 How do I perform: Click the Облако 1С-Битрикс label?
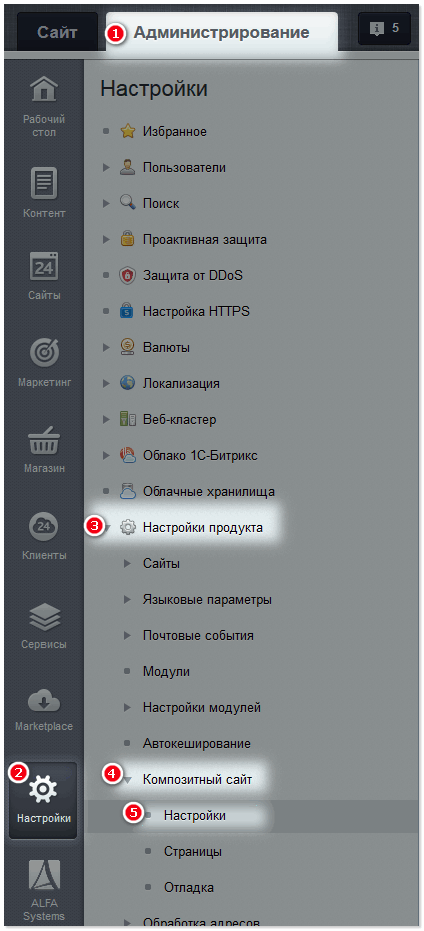point(200,456)
